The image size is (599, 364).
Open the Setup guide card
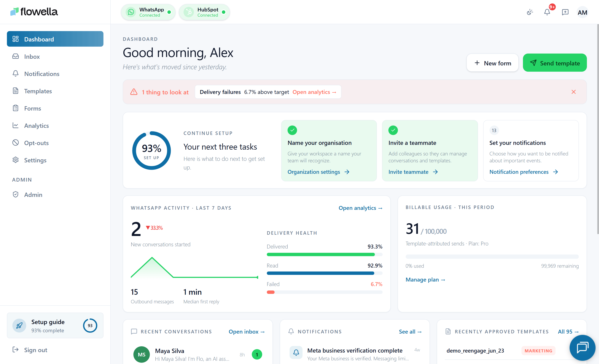55,325
